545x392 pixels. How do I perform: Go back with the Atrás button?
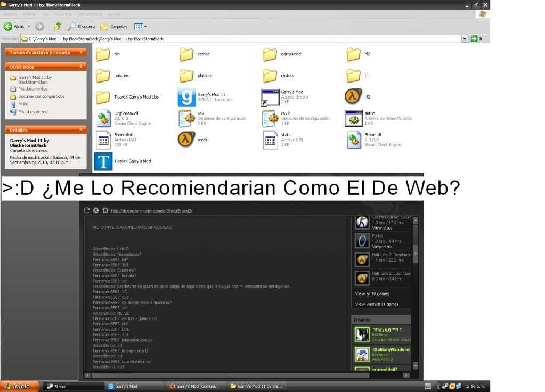click(x=14, y=27)
